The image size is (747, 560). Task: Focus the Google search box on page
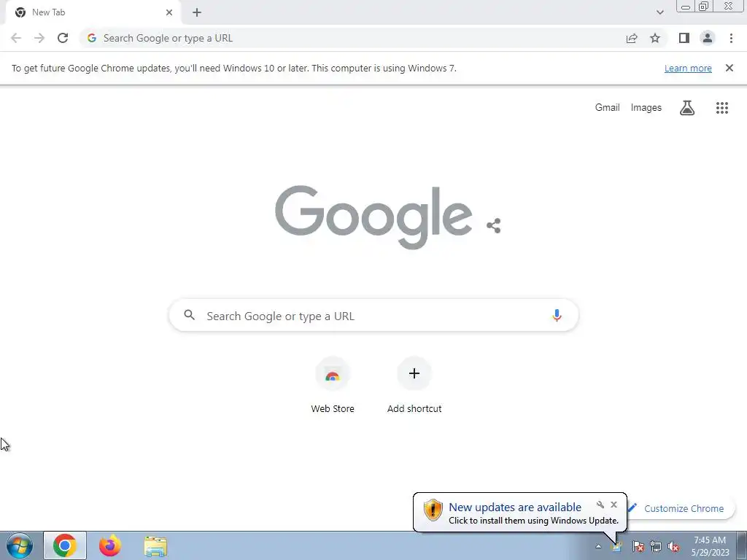[x=374, y=315]
